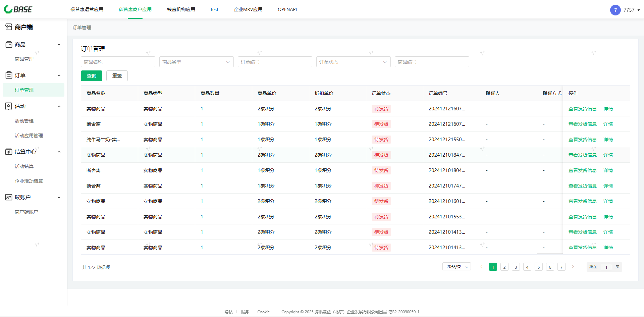View 查看发货信息 for 纯牛马牛奶 order
The image size is (644, 317).
pos(582,140)
